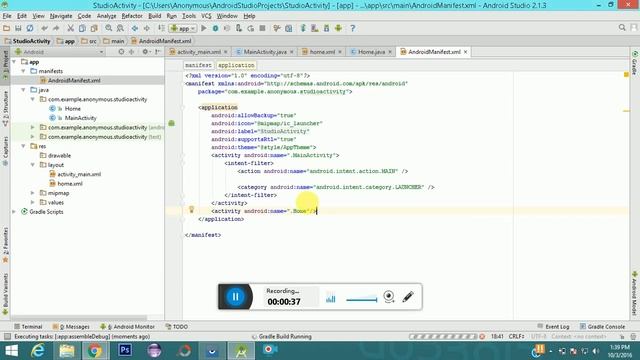Click the Forward navigation arrow
The width and height of the screenshot is (640, 360).
[147, 28]
